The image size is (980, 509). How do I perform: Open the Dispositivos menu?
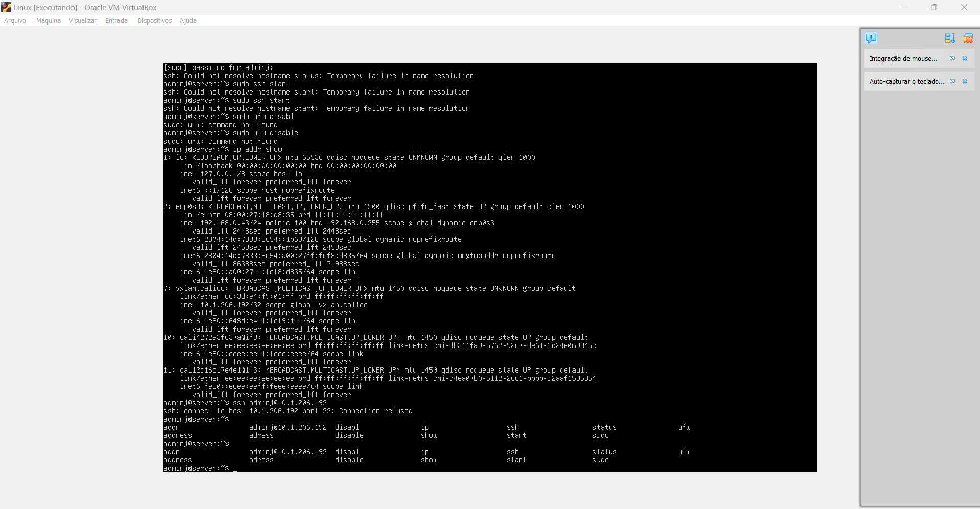click(x=155, y=21)
